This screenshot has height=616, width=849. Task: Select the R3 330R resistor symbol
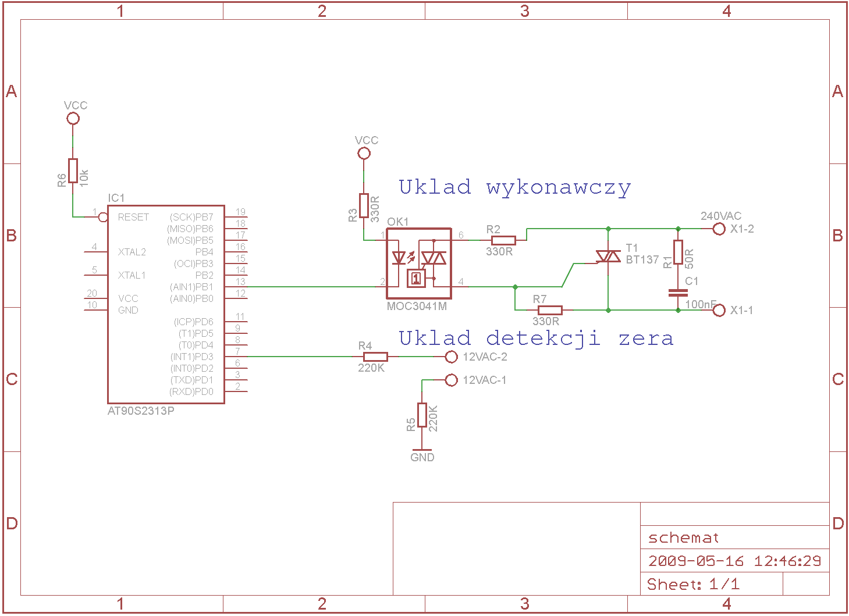tap(364, 205)
